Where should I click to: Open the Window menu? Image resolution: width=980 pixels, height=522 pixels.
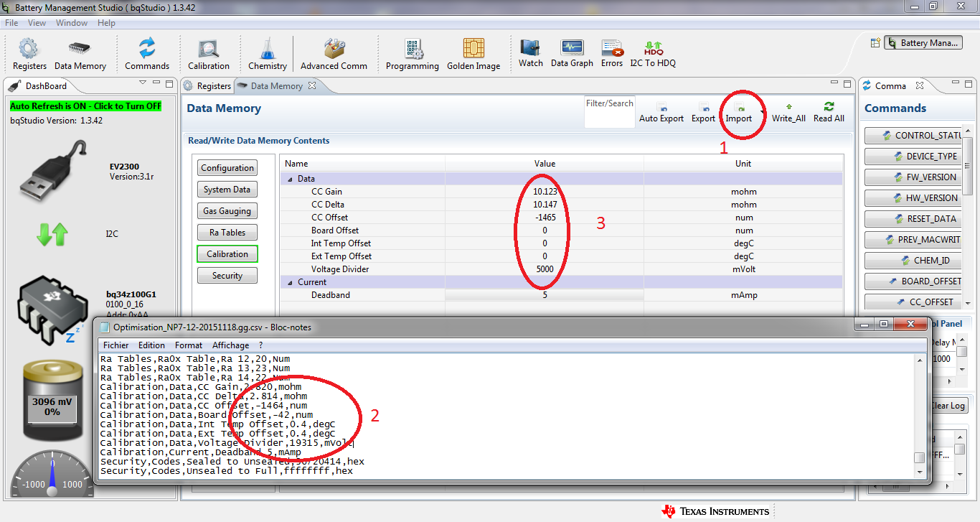72,23
